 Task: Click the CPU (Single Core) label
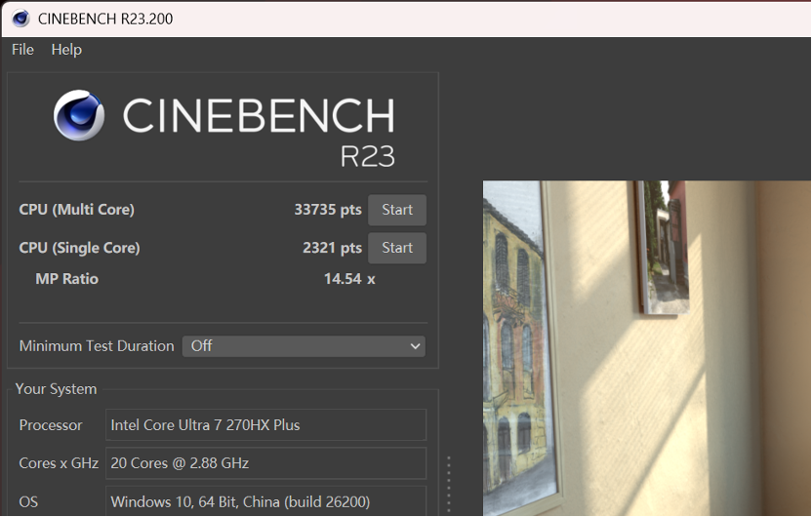[x=79, y=248]
